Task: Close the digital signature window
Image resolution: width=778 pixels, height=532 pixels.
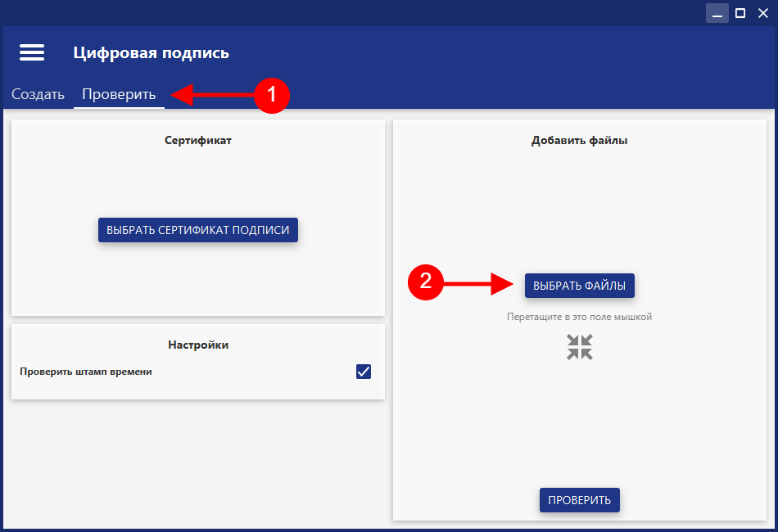Action: click(763, 13)
